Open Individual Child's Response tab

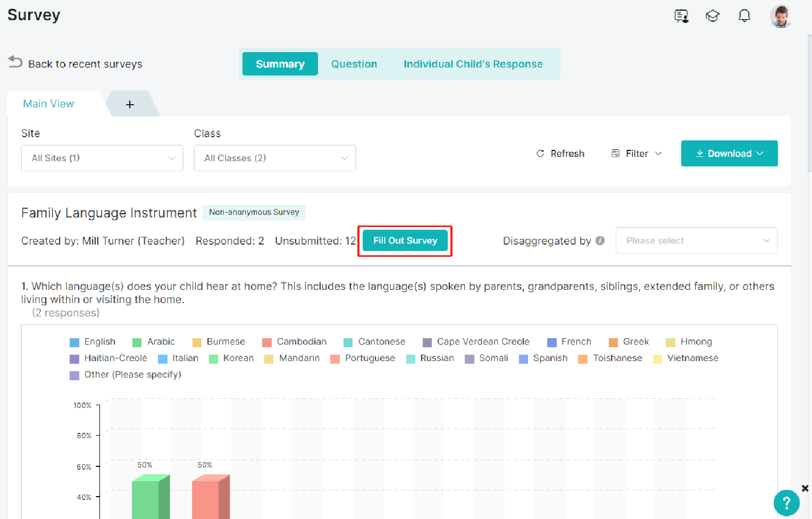tap(473, 64)
